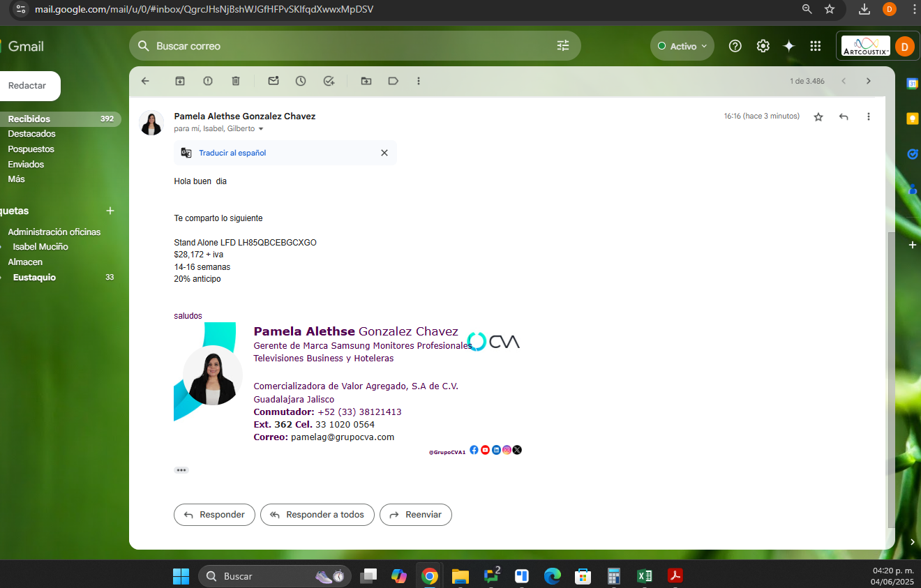Go back to inbox with the back arrow
The image size is (921, 588).
click(x=145, y=81)
